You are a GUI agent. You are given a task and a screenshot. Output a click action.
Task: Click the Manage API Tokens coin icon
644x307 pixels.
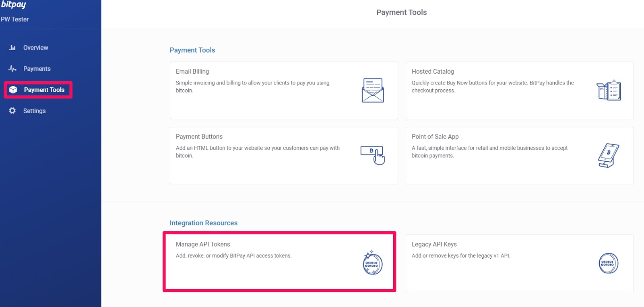[x=373, y=263]
